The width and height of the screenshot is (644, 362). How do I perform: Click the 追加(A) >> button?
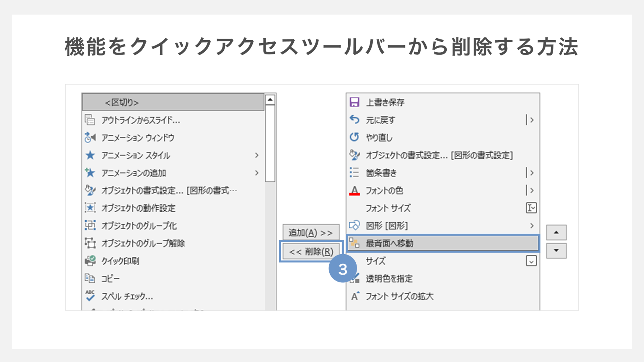pyautogui.click(x=311, y=232)
